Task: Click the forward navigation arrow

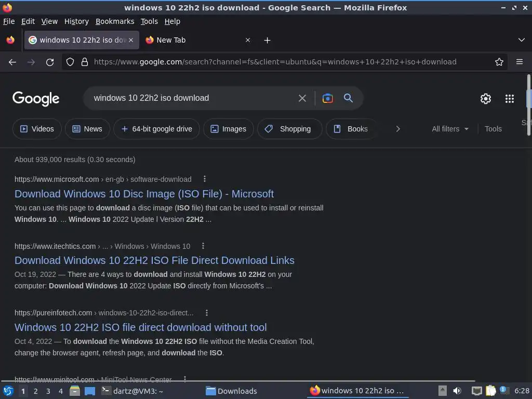Action: [x=31, y=62]
